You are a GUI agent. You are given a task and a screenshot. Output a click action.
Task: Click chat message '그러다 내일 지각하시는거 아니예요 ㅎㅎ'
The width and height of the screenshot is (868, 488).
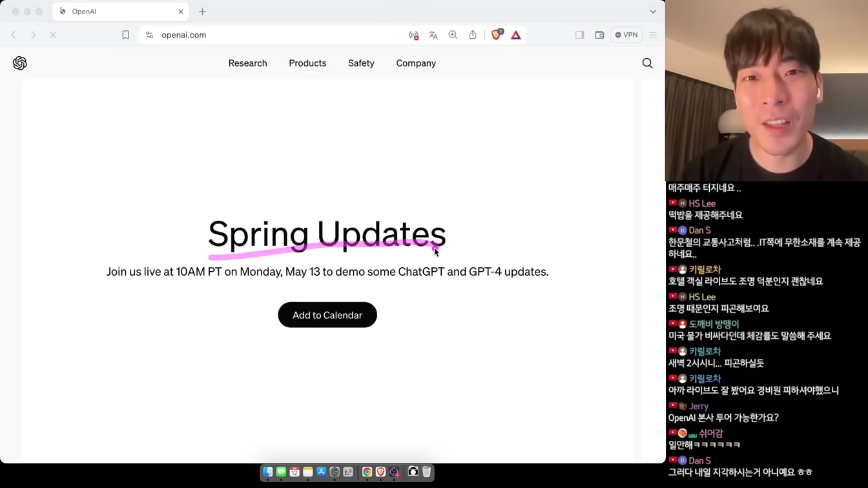[741, 472]
